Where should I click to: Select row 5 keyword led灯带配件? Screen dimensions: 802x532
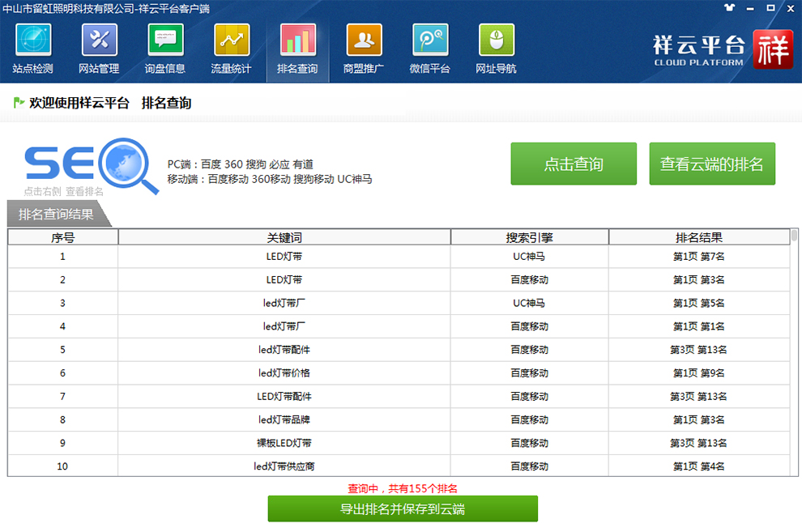pyautogui.click(x=284, y=350)
